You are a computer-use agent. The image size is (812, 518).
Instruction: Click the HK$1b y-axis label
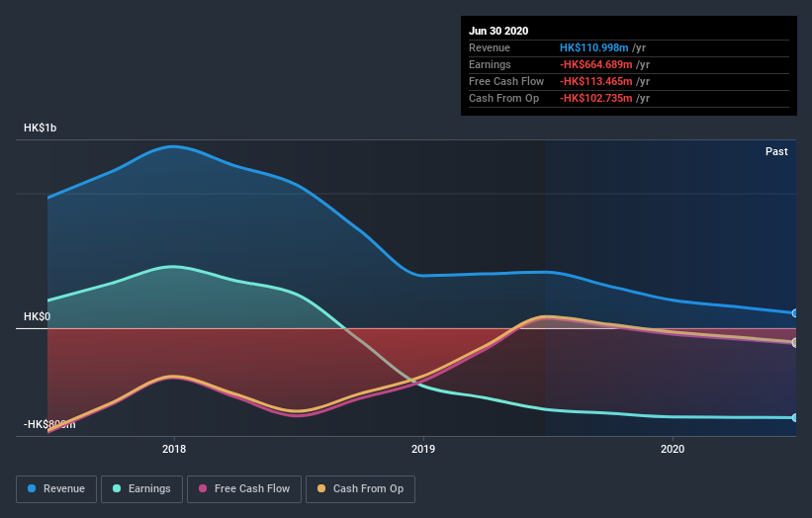[x=40, y=128]
